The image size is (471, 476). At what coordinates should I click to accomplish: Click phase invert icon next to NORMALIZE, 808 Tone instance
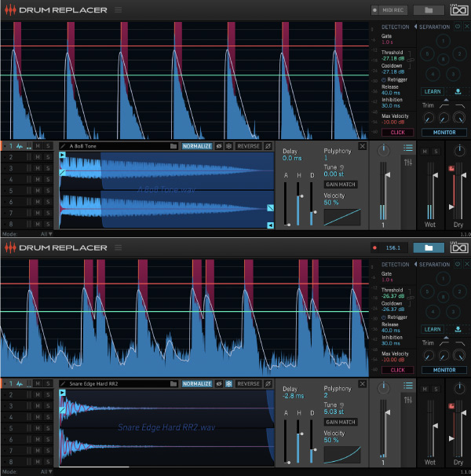pyautogui.click(x=219, y=146)
